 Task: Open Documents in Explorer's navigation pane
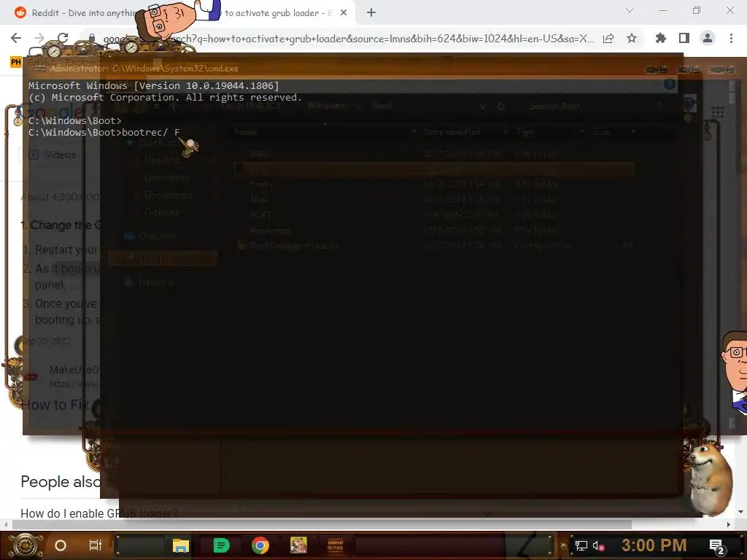(169, 195)
